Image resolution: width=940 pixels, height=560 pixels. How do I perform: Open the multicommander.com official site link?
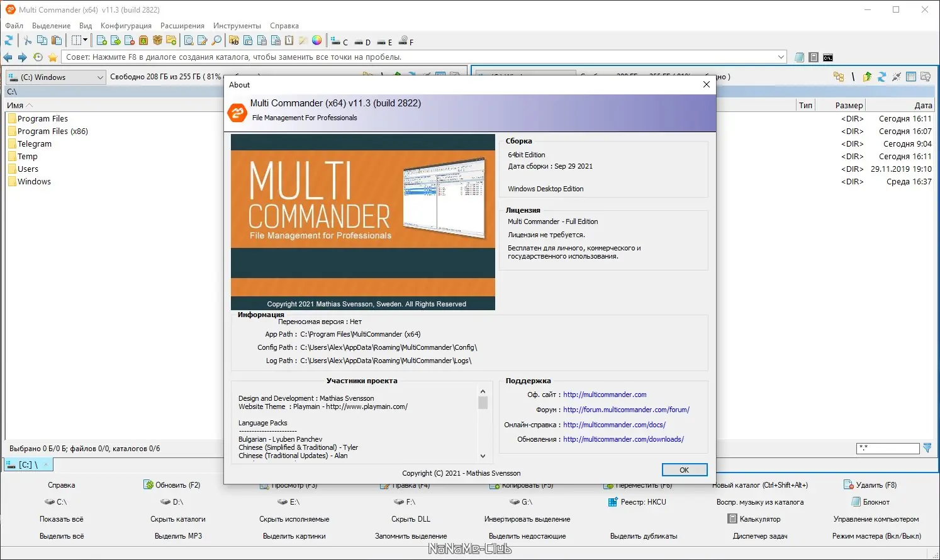point(605,395)
